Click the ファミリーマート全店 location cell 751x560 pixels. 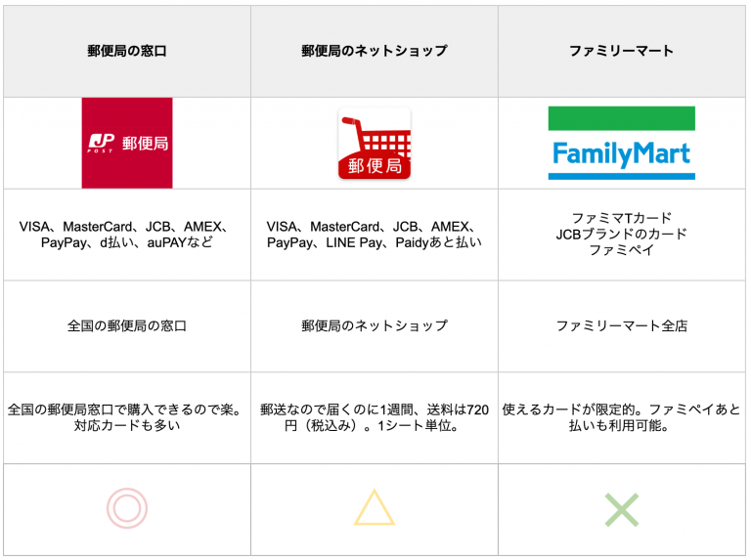621,325
